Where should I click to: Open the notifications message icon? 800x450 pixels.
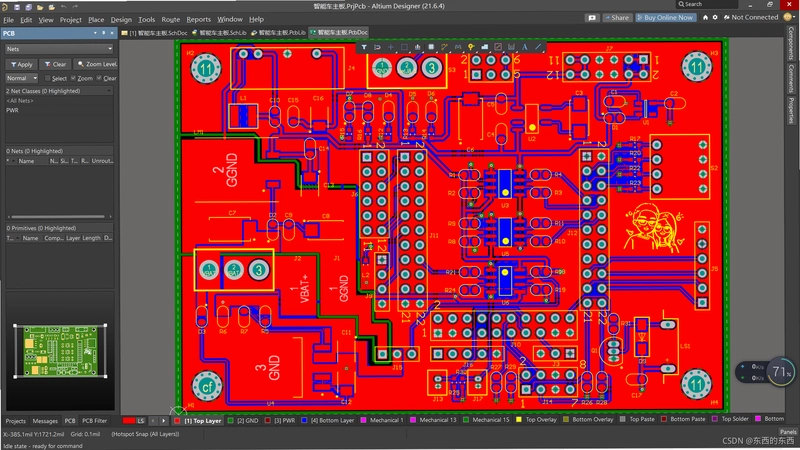point(592,17)
